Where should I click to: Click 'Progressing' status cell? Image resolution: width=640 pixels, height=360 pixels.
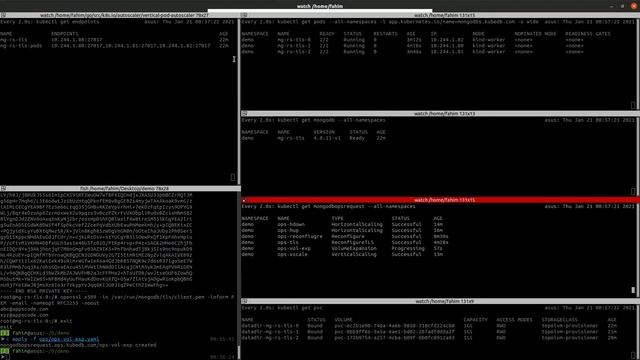point(408,248)
